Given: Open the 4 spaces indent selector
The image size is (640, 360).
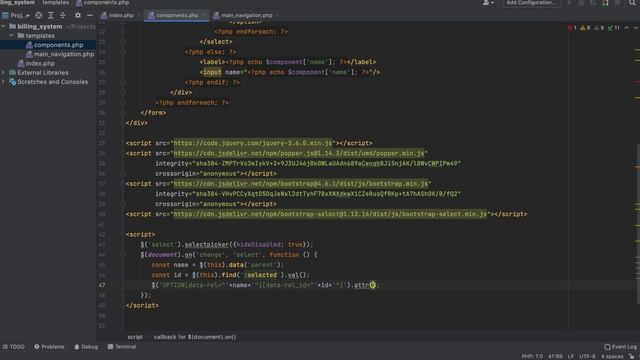Looking at the screenshot, I should pyautogui.click(x=612, y=356).
